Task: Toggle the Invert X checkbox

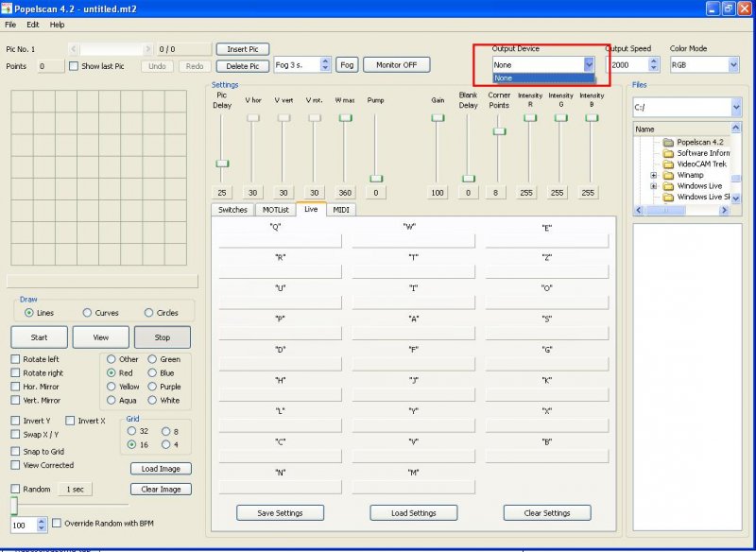Action: 70,421
